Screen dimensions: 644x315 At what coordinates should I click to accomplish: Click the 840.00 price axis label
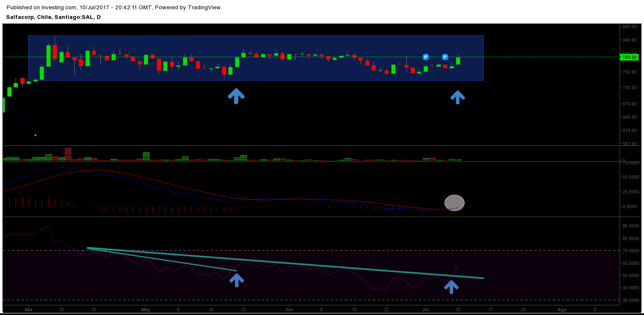[629, 40]
